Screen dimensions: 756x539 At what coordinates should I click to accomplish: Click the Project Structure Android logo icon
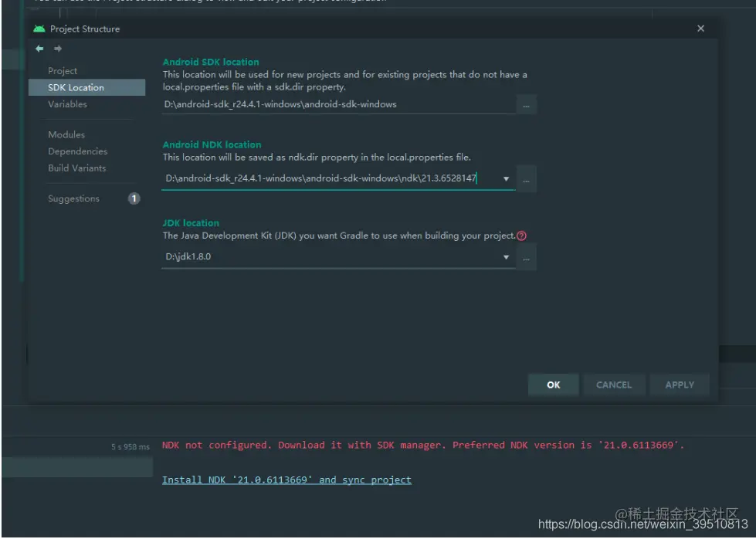(39, 29)
